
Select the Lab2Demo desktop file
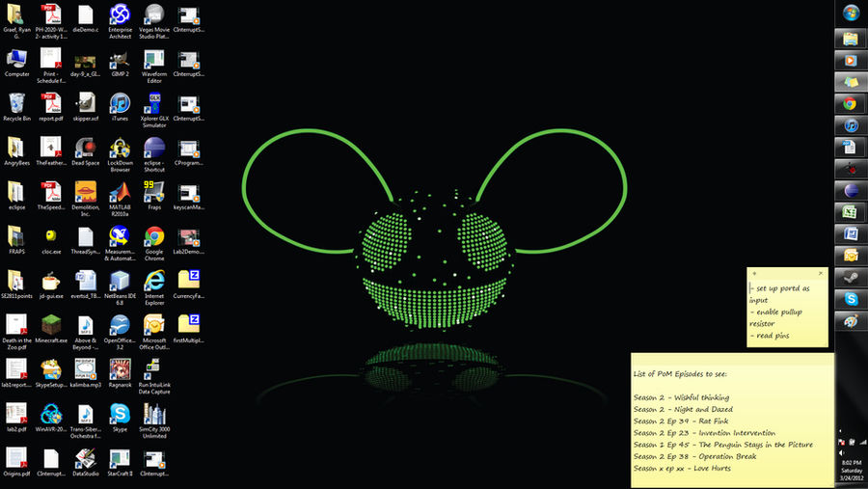[188, 240]
